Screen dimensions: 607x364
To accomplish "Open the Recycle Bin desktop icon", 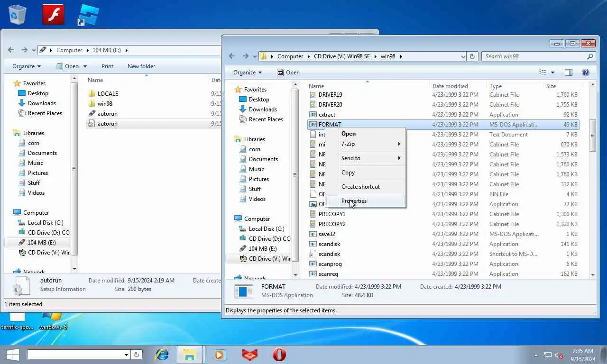I will click(x=17, y=14).
